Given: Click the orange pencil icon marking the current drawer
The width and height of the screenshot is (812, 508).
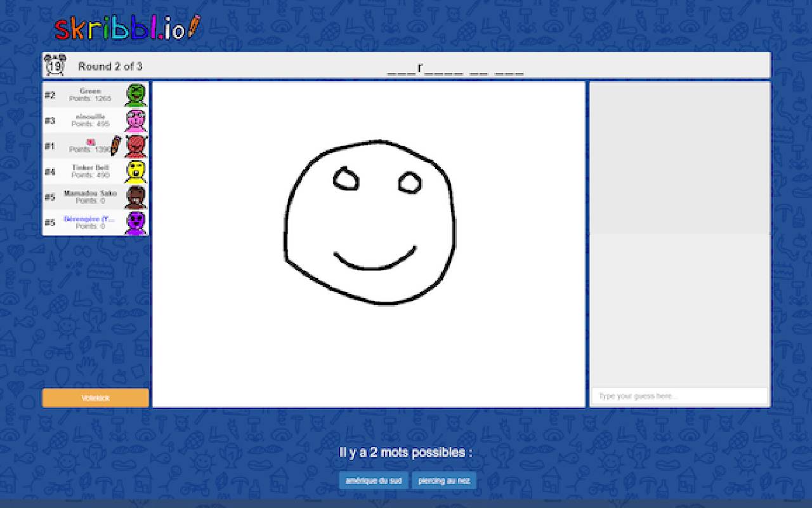Looking at the screenshot, I should point(114,146).
